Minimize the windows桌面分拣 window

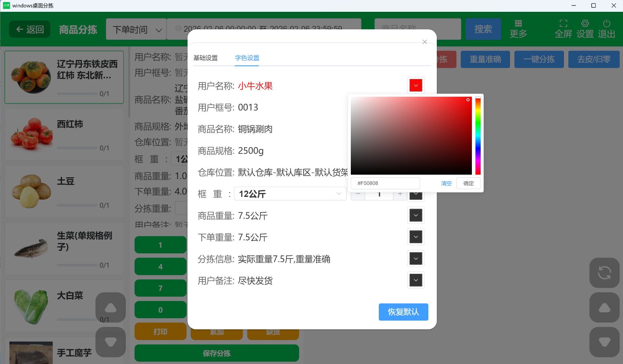click(573, 5)
